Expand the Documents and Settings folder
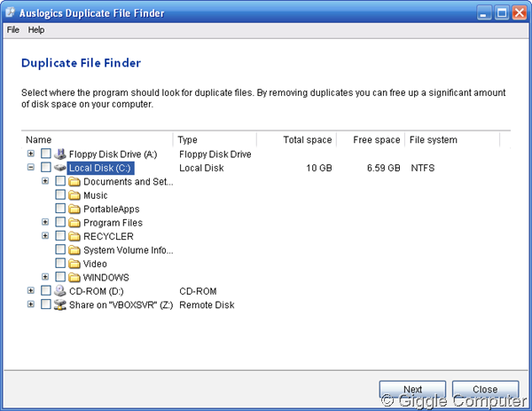The height and width of the screenshot is (411, 532). (45, 181)
